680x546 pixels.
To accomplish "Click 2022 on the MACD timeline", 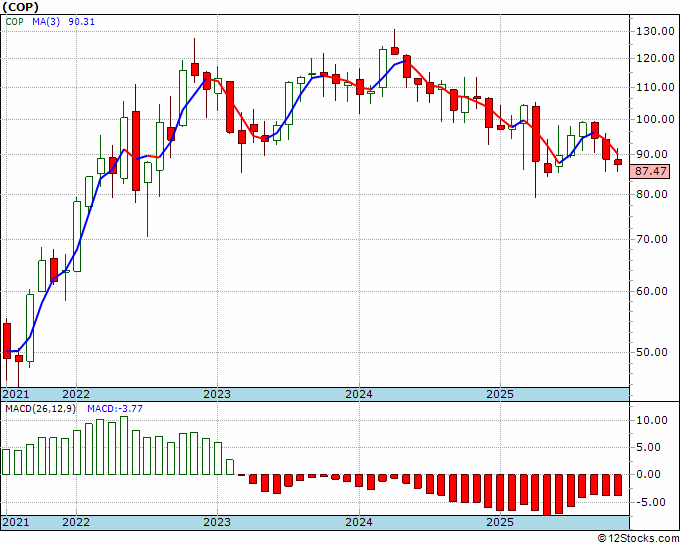I will click(76, 522).
